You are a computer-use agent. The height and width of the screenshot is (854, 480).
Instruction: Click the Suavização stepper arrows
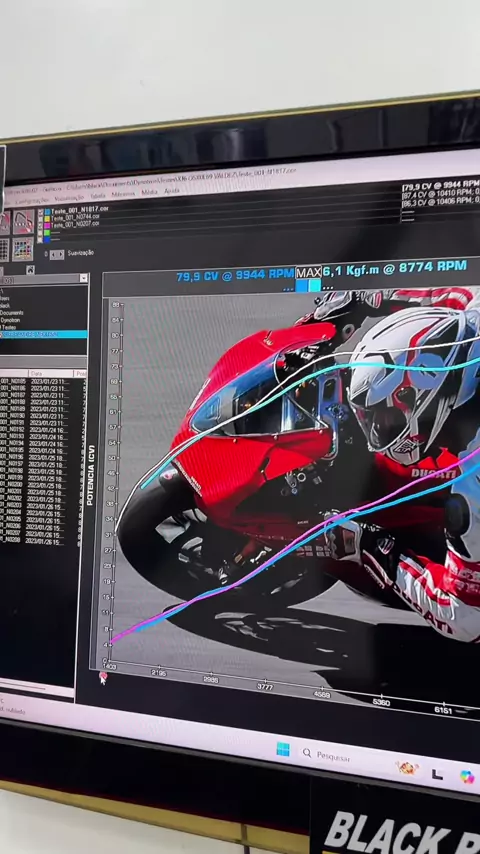(57, 254)
